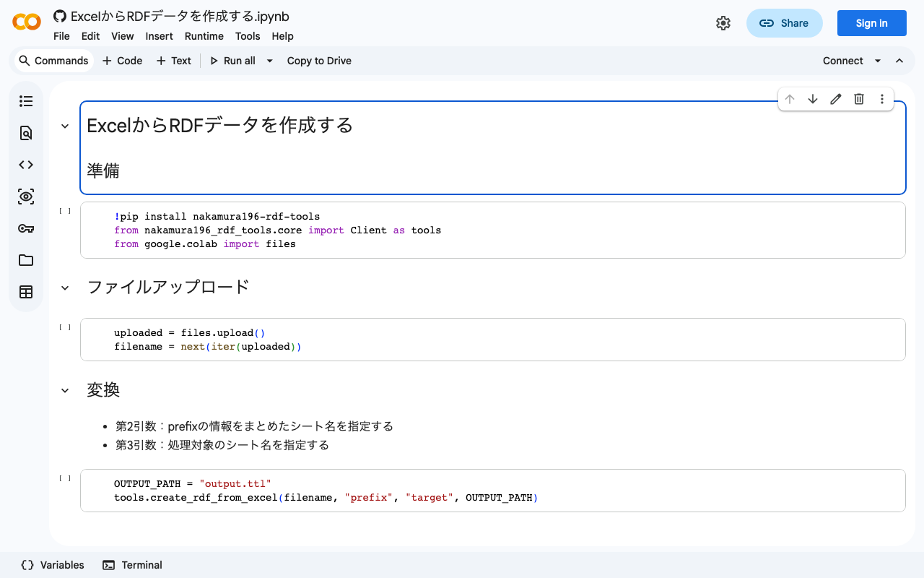Select the edit pencil in the cell toolbar
The height and width of the screenshot is (578, 924).
click(x=835, y=99)
